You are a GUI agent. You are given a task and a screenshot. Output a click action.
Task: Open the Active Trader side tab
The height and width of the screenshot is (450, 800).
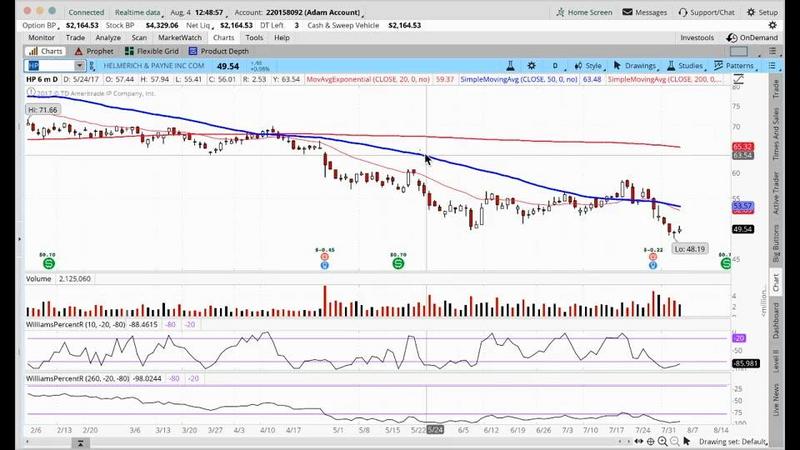(x=776, y=193)
